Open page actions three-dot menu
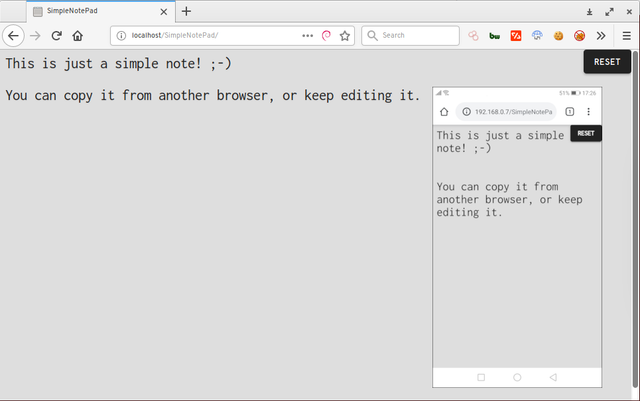640x401 pixels. pos(307,36)
